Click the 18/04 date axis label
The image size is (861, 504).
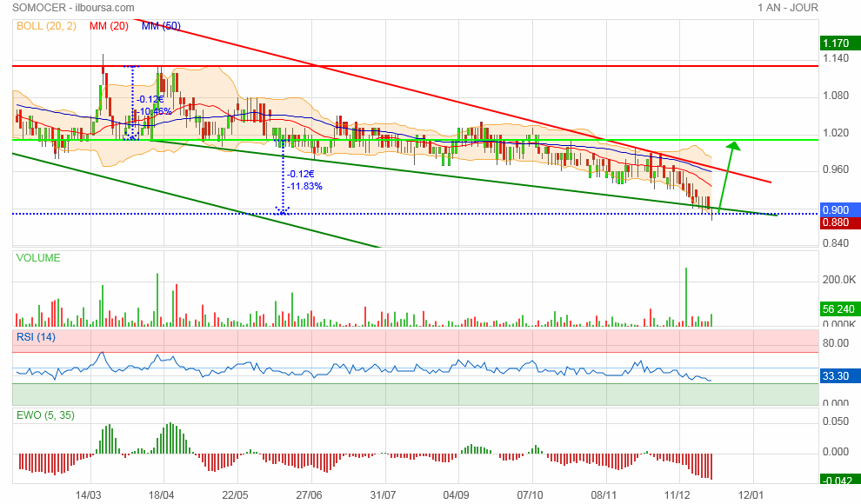tap(161, 495)
